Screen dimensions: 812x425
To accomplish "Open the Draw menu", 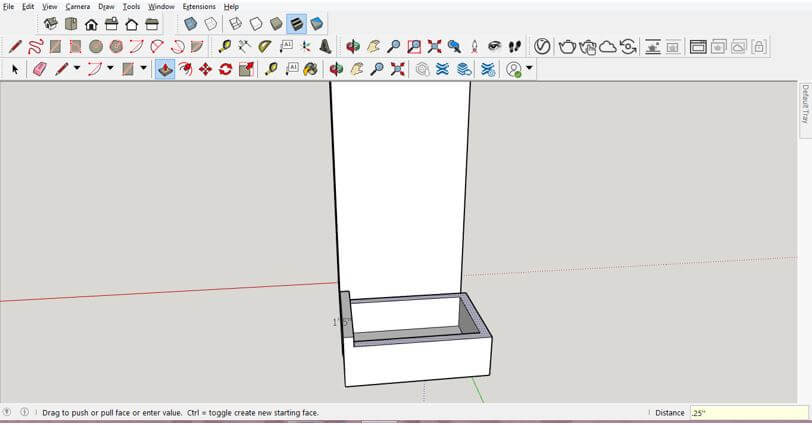I will click(106, 7).
